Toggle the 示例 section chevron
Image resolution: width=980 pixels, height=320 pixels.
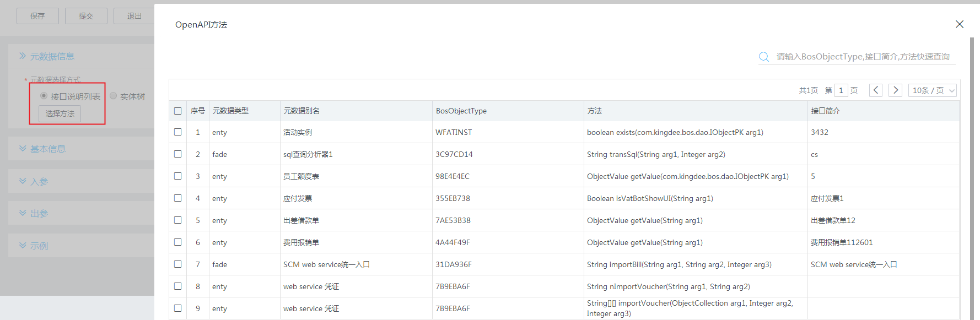pos(23,246)
